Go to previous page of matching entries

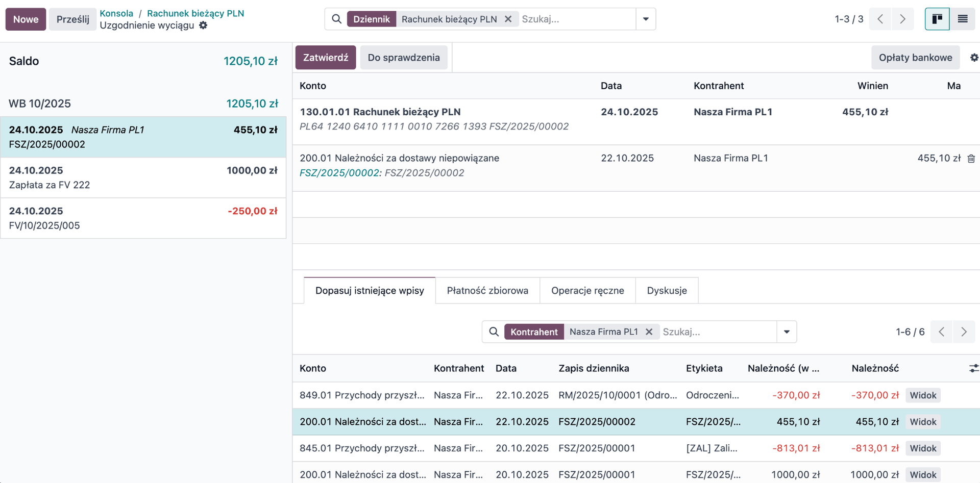coord(941,332)
